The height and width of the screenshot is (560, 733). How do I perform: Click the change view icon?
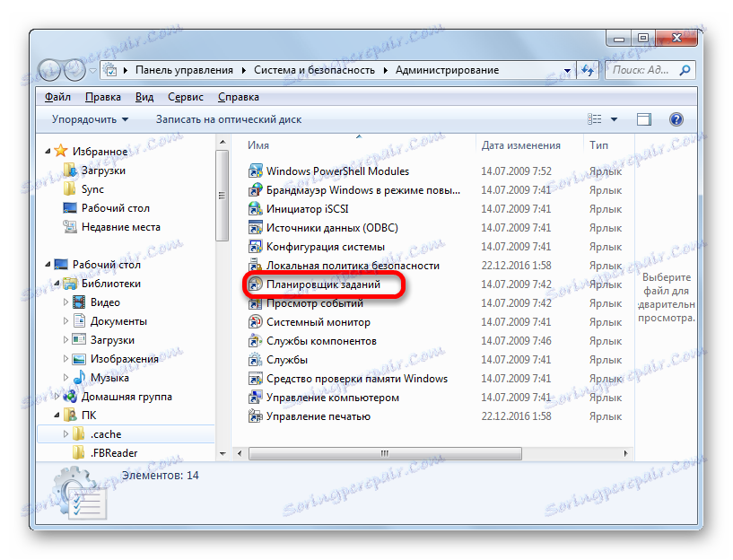click(594, 119)
